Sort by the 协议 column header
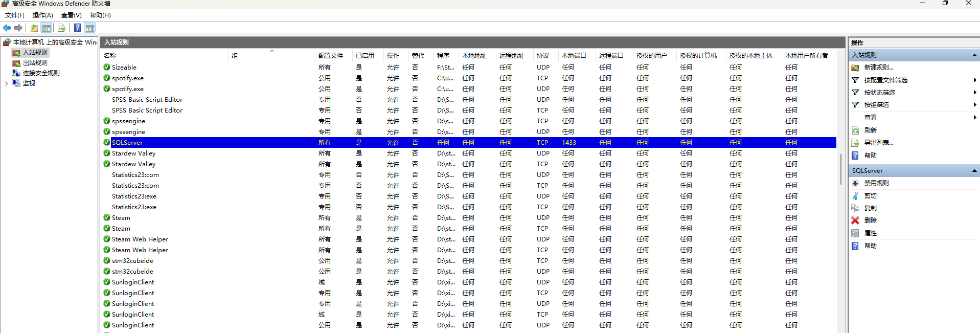 [546, 56]
